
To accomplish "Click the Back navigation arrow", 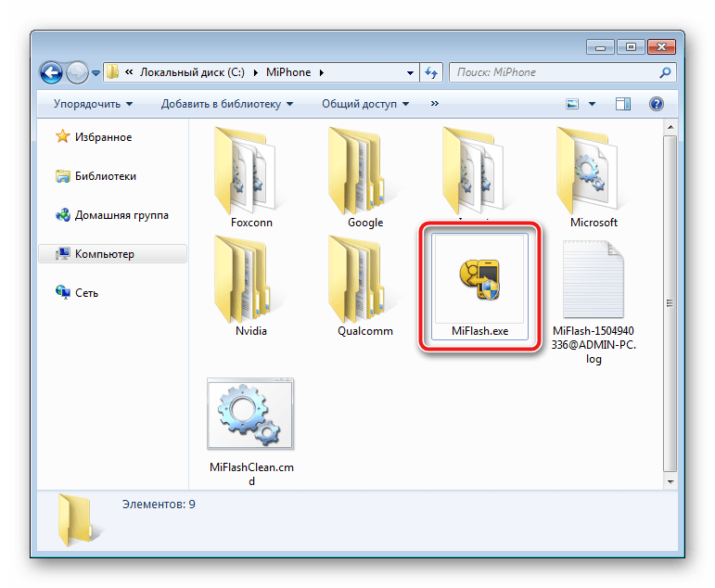I will pos(51,72).
